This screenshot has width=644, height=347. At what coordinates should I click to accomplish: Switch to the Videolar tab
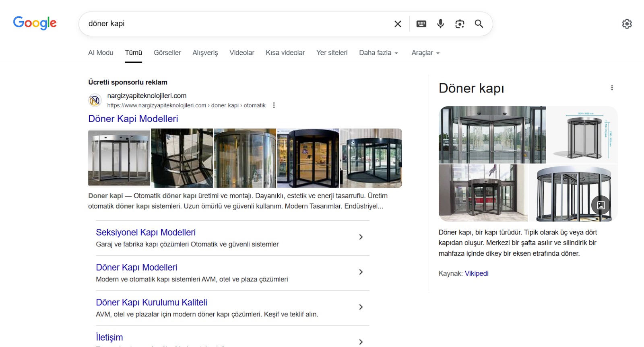[242, 53]
